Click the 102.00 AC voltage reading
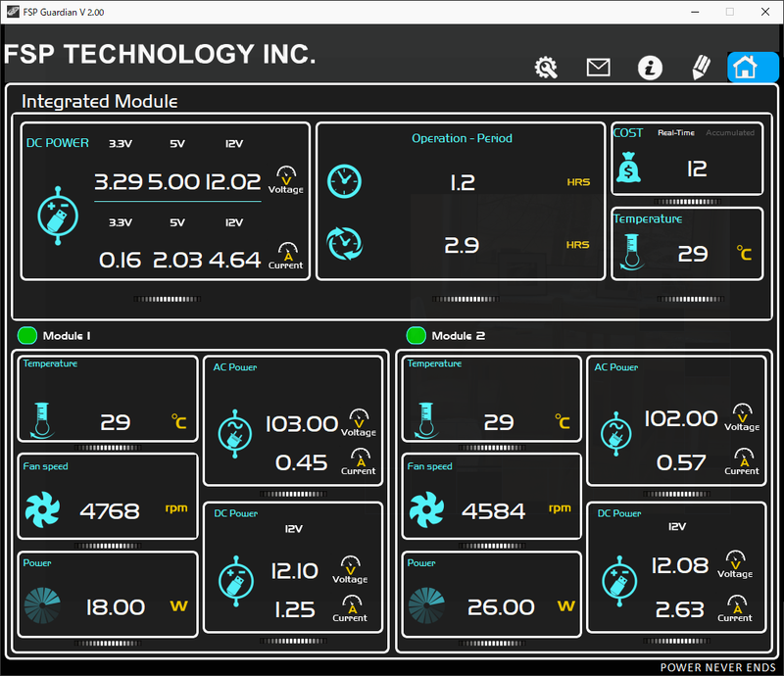 click(x=681, y=418)
